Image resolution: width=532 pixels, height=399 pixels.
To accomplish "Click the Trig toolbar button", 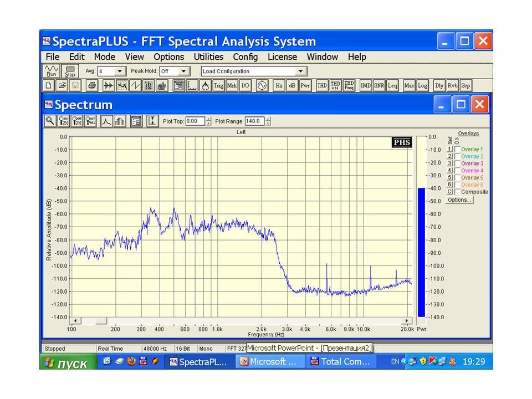I will tap(218, 85).
